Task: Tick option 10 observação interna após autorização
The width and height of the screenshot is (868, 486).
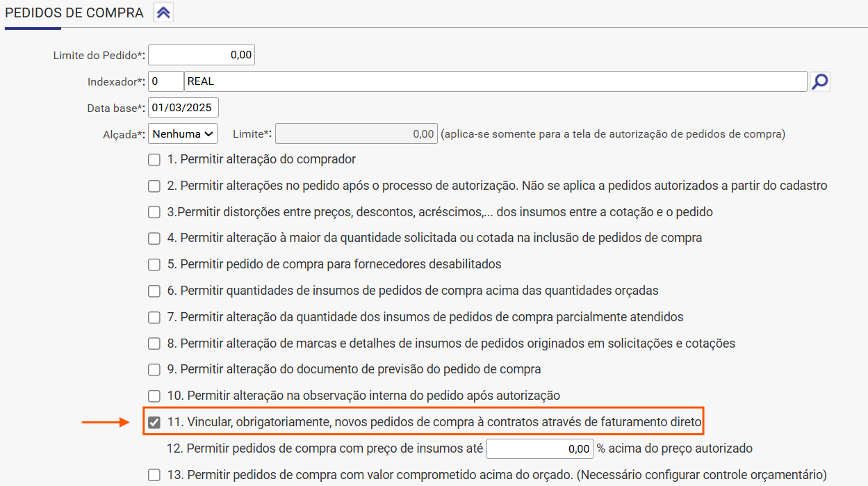Action: 154,396
